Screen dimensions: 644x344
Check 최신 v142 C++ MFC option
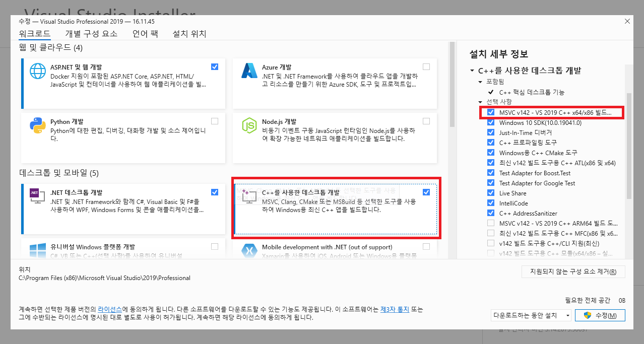pyautogui.click(x=491, y=233)
